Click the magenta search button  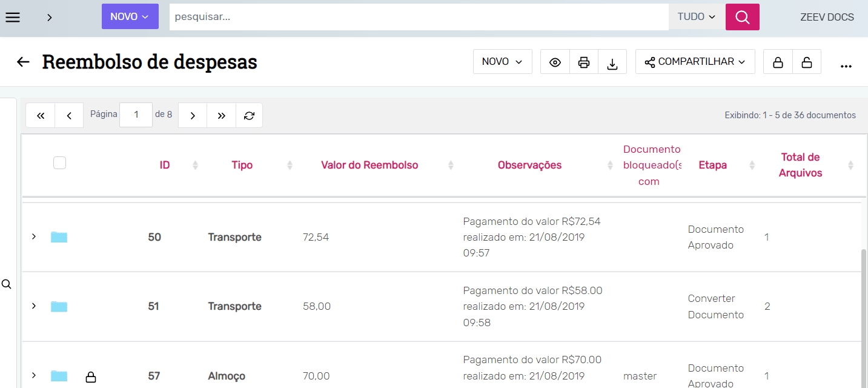742,17
